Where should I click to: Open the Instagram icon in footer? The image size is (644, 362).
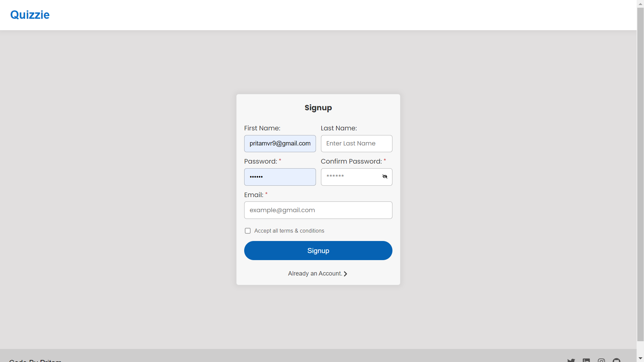point(601,361)
